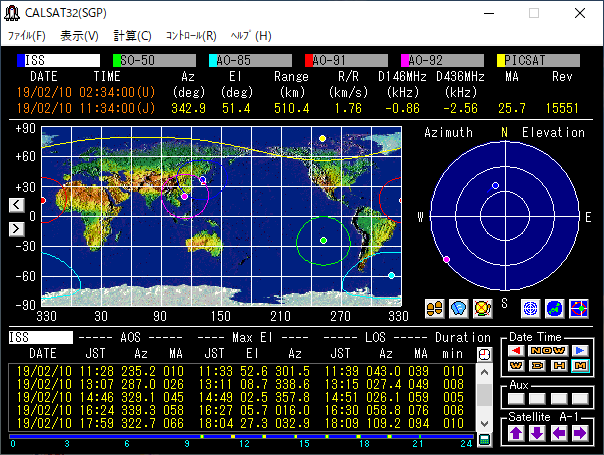Screen dimensions: 604x455
Task: Select the 13:07 AOS pass row
Action: point(240,384)
